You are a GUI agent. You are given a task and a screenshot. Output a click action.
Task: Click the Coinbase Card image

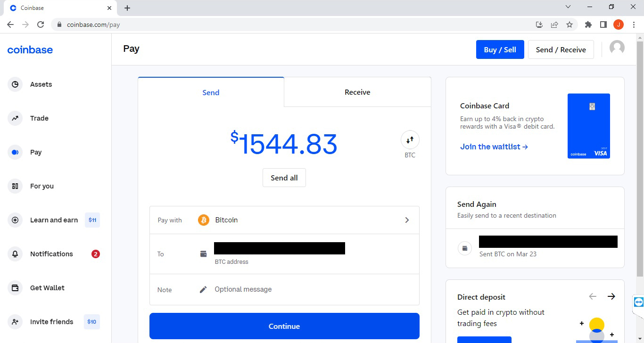pyautogui.click(x=589, y=126)
